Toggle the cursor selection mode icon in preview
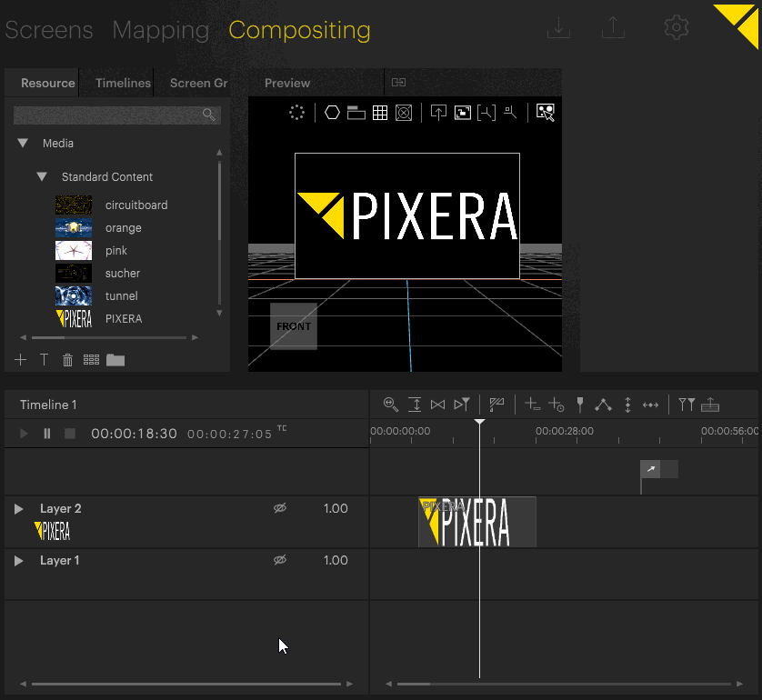The image size is (762, 700). tap(546, 112)
